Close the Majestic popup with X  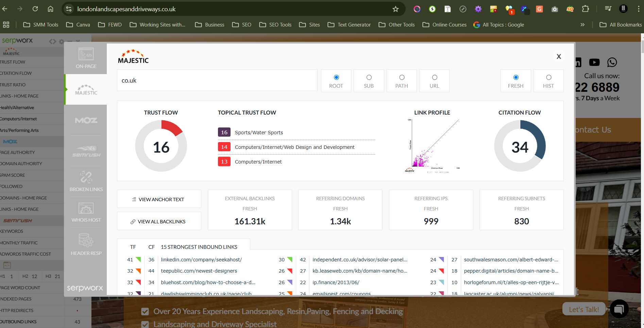[559, 56]
